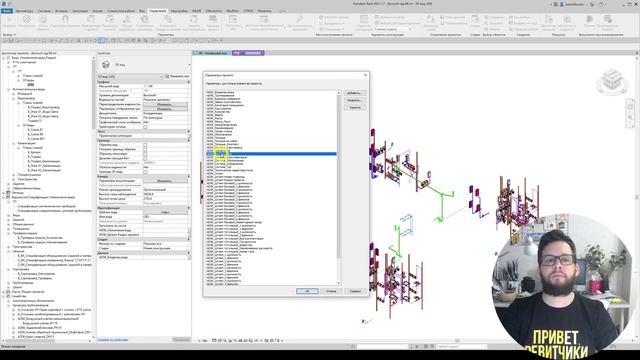The height and width of the screenshot is (360, 640).
Task: Open Additional Settings wrench icon
Action: pyautogui.click(x=300, y=19)
